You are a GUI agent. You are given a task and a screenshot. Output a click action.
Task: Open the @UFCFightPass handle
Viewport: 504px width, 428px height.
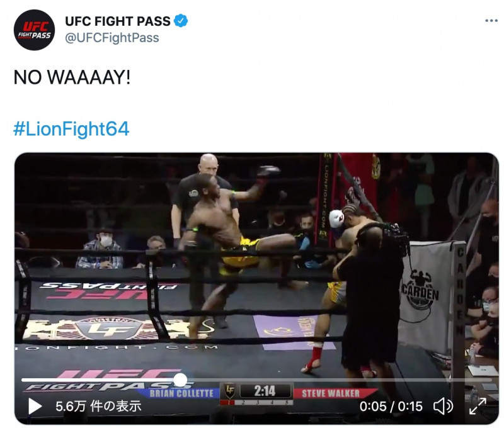point(112,38)
